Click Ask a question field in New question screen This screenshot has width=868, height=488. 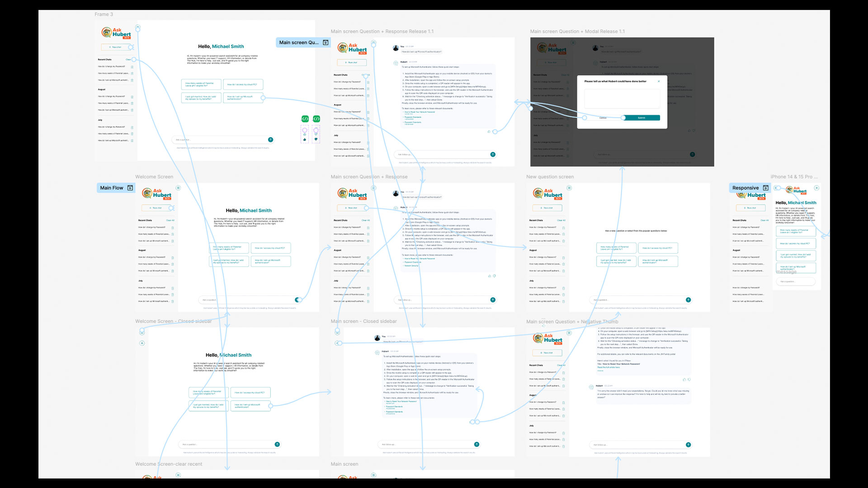click(x=641, y=300)
